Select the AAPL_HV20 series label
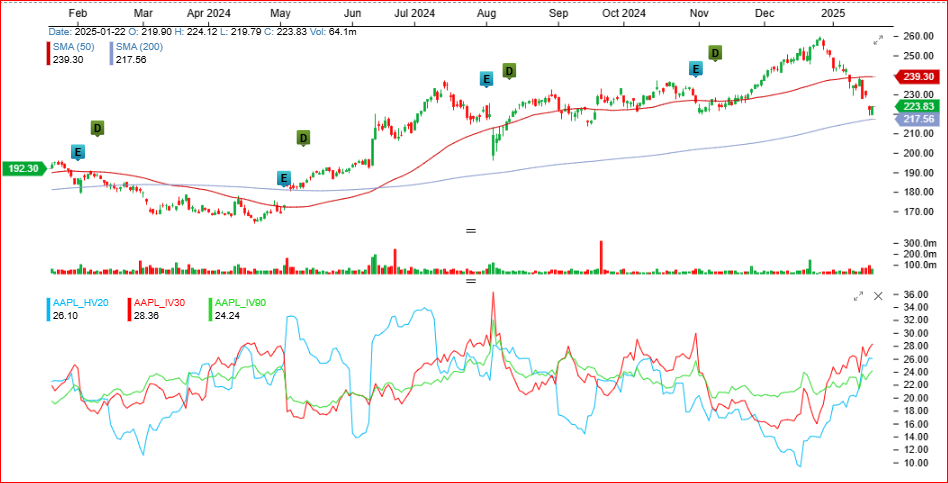Screen dimensions: 948x483 click(x=80, y=302)
